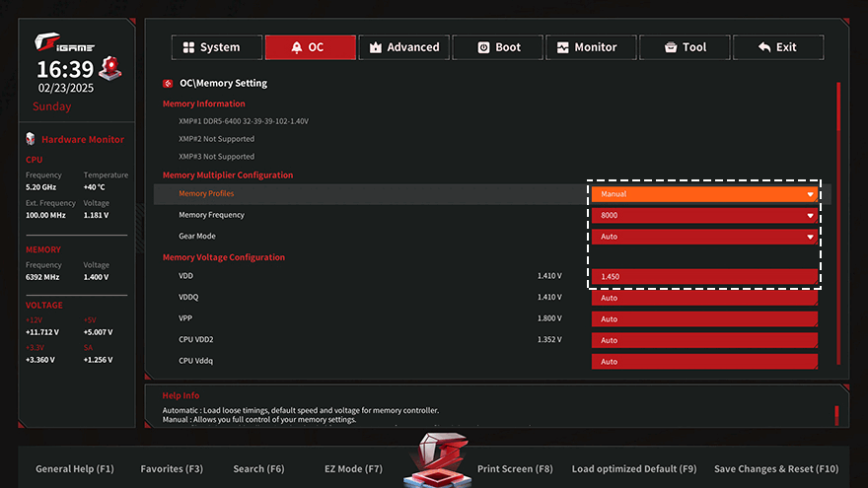Screen dimensions: 868x488
Task: Click the CPU frequency 5.20 GHz value
Action: pyautogui.click(x=41, y=187)
